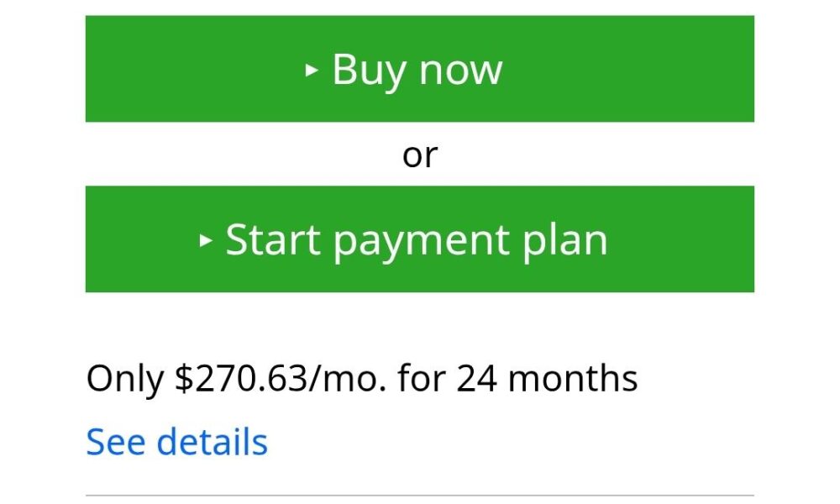Image resolution: width=840 pixels, height=504 pixels.
Task: View payment plan details via blue link
Action: 176,442
